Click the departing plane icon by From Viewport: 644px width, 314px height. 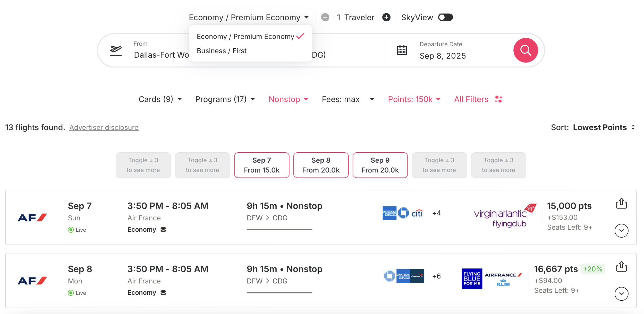(x=116, y=50)
